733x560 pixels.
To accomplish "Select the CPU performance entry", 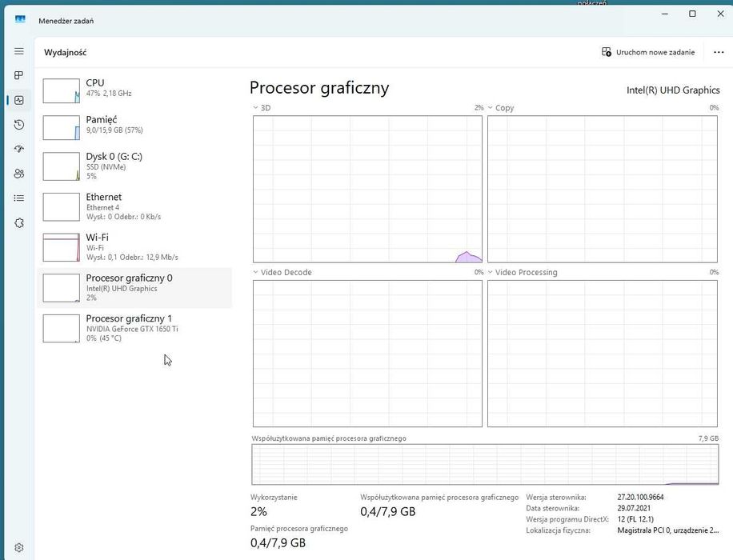I will [134, 90].
